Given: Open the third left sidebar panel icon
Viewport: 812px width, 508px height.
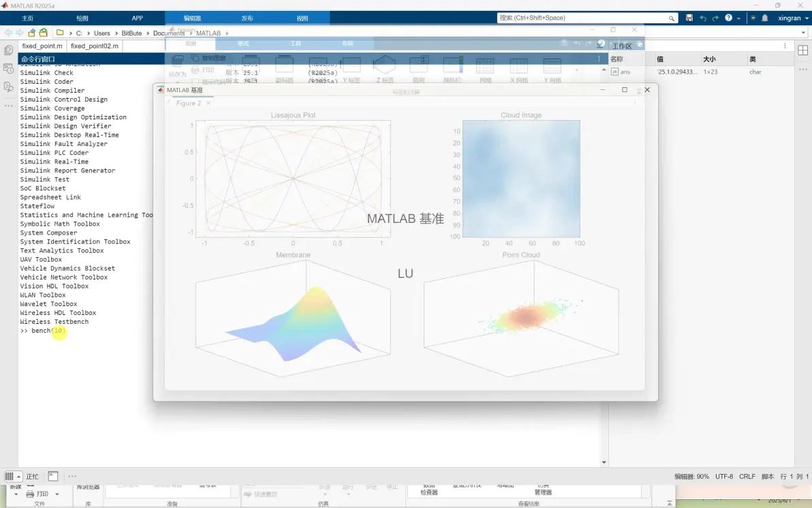Looking at the screenshot, I should tap(8, 87).
